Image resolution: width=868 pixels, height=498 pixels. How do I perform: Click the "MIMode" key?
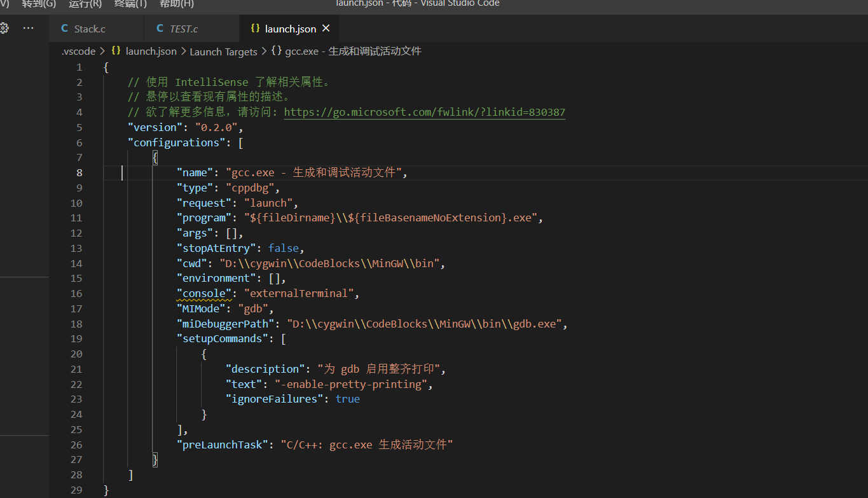[x=201, y=309]
